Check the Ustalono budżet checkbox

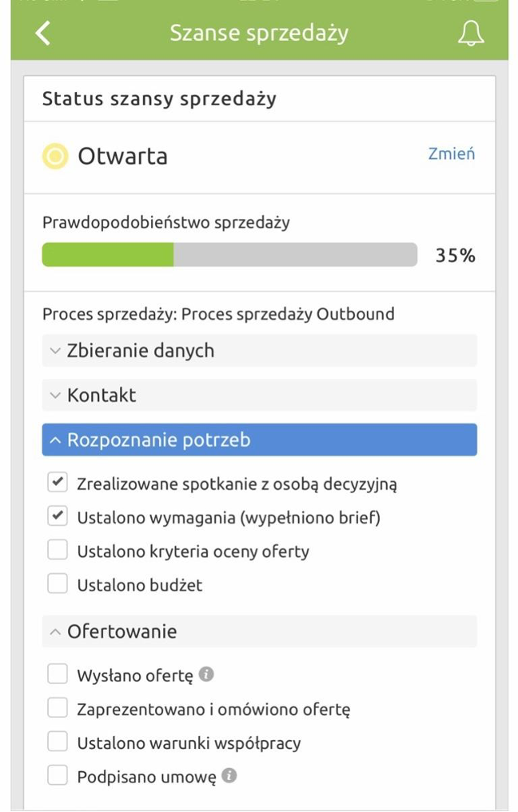click(57, 584)
